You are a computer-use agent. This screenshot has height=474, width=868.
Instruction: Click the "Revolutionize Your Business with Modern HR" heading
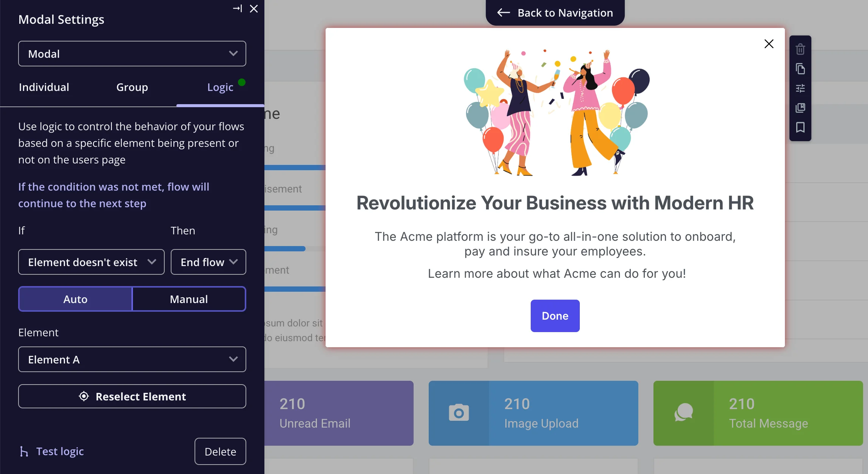[555, 203]
